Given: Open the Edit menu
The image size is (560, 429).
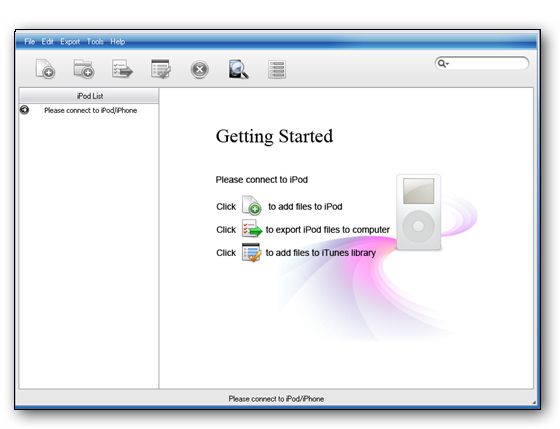Looking at the screenshot, I should 47,42.
